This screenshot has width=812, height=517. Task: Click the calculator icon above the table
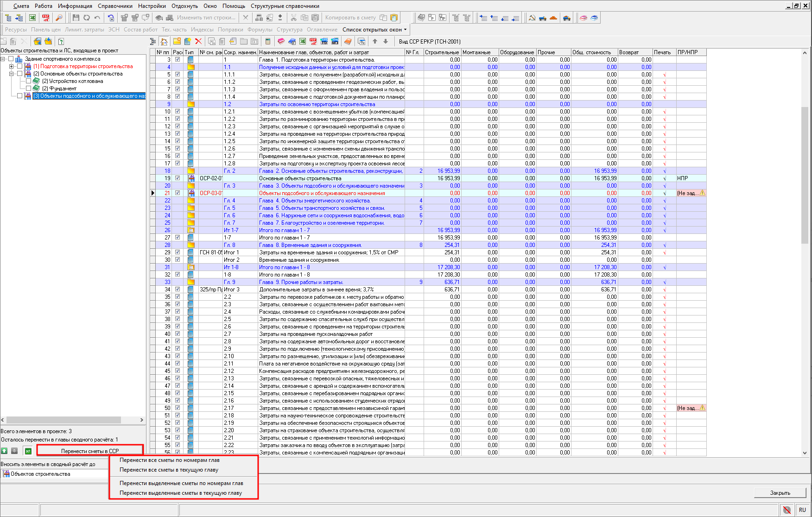(x=267, y=42)
